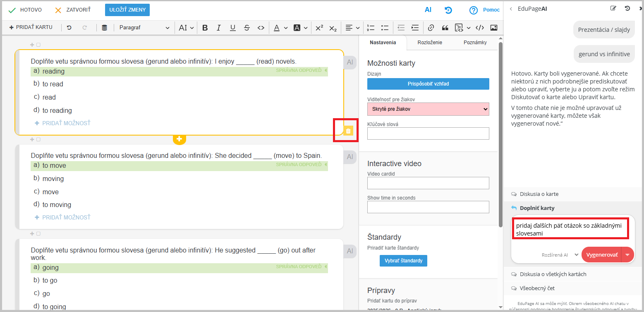Insert a link using the chain icon

[x=431, y=28]
